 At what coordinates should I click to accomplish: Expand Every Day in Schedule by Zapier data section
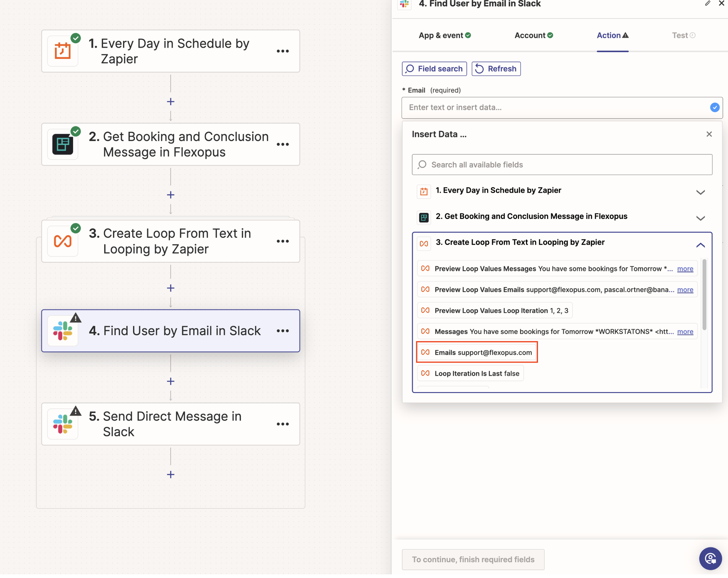700,192
